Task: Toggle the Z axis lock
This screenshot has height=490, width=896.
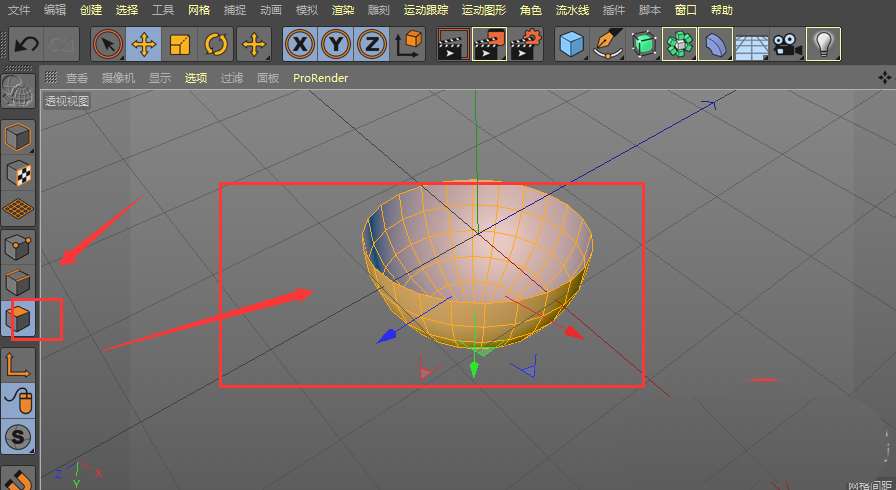Action: pyautogui.click(x=372, y=45)
